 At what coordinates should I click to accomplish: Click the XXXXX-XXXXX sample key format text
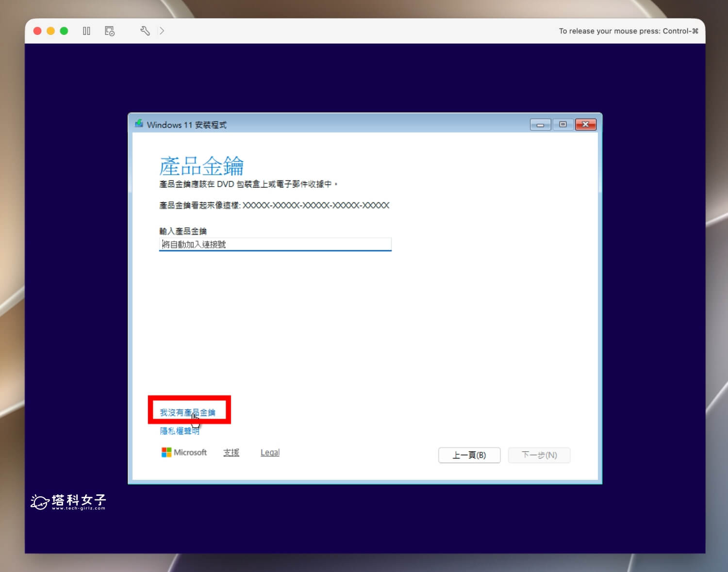(x=316, y=205)
